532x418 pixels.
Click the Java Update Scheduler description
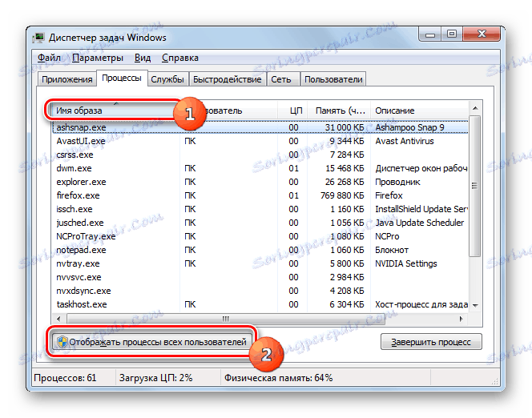pos(419,223)
